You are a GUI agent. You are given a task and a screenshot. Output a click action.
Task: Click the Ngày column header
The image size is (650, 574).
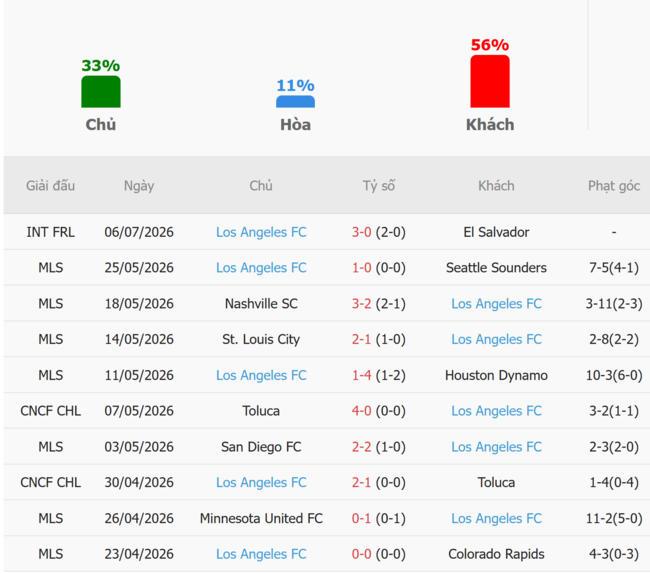(x=139, y=186)
